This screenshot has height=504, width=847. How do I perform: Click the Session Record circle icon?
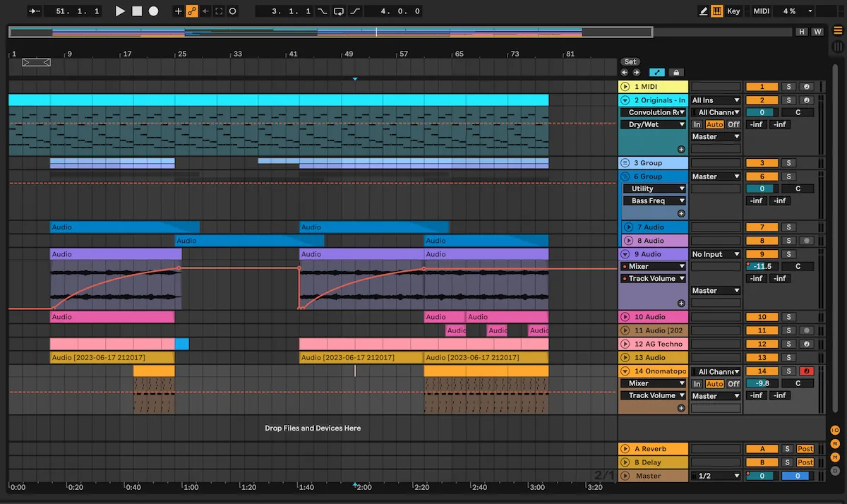point(233,11)
